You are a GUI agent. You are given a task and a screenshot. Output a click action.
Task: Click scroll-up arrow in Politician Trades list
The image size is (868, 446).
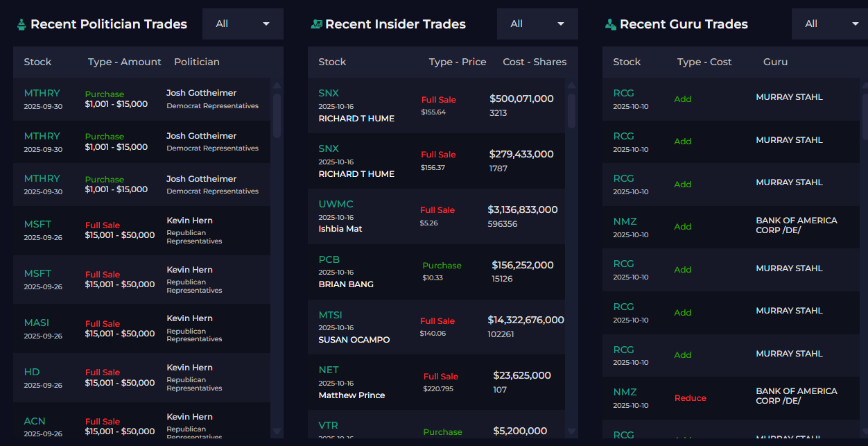[277, 86]
